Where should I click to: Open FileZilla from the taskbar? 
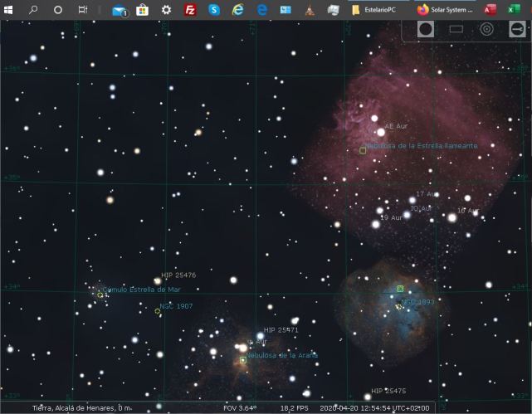[x=190, y=10]
